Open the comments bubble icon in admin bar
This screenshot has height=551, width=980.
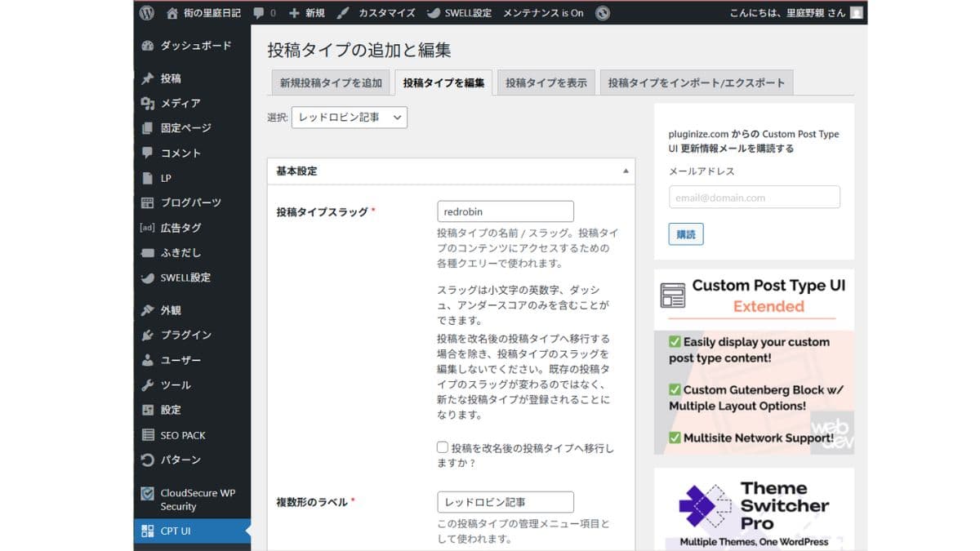[x=259, y=13]
